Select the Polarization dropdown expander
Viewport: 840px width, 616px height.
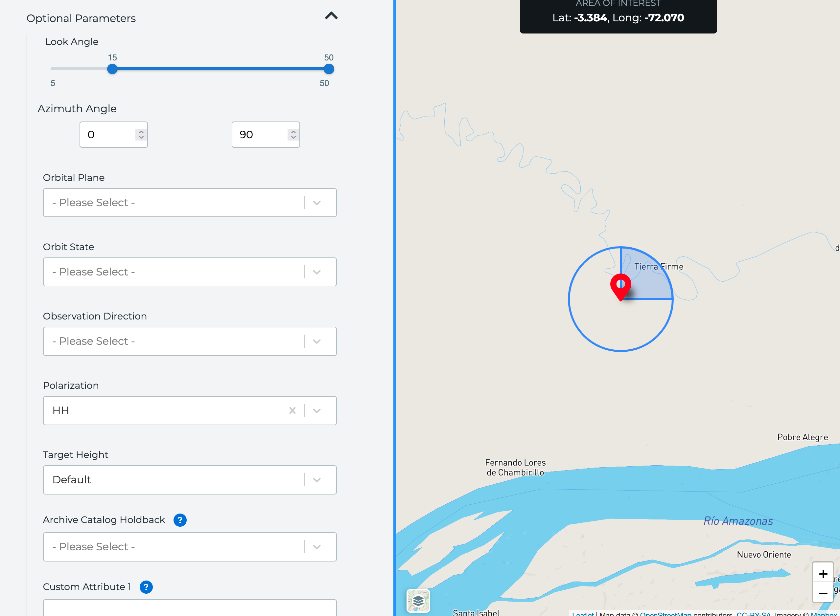(316, 411)
